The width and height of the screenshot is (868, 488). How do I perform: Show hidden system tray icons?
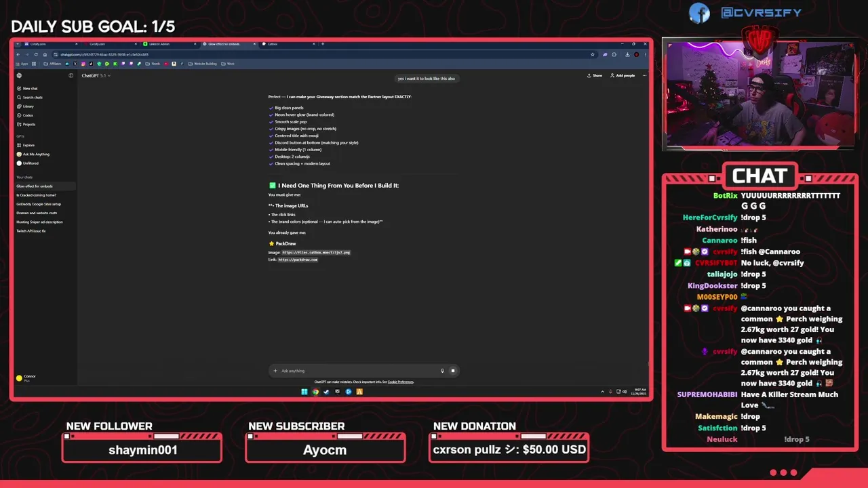[603, 392]
